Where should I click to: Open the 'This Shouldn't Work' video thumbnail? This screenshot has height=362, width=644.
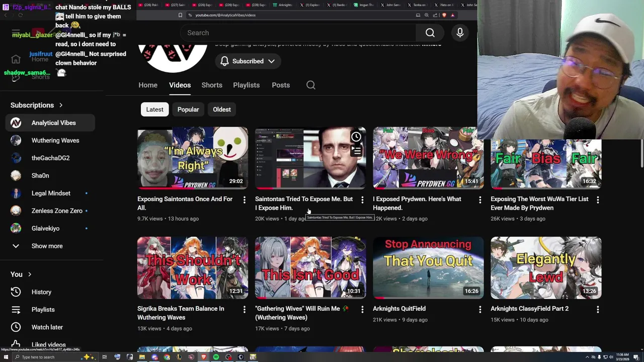(x=193, y=267)
